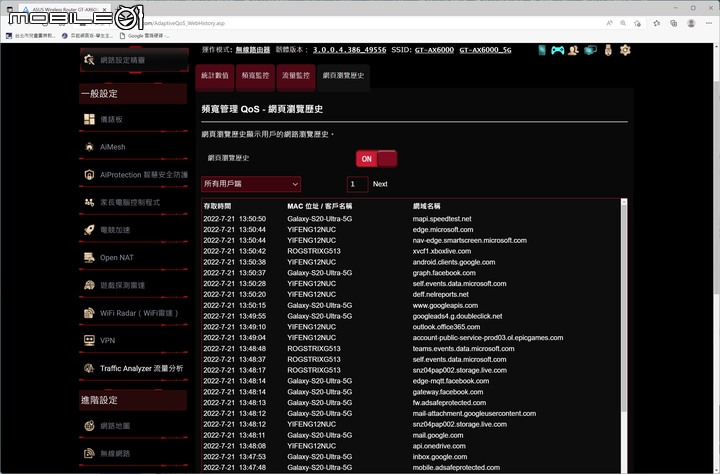Screen dimensions: 720x474
Task: Click the 2022-7-21 13:50:50 timestamp
Action: (235, 219)
